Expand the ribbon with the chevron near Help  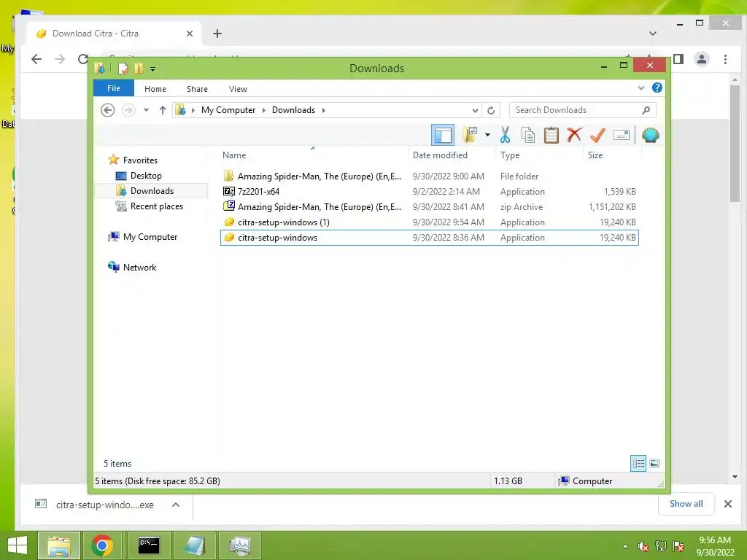pos(641,88)
